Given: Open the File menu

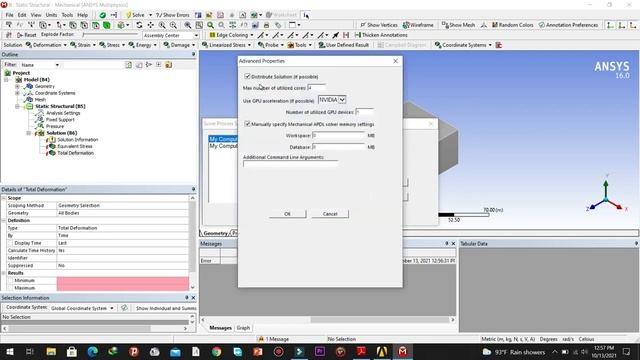Looking at the screenshot, I should click(9, 15).
